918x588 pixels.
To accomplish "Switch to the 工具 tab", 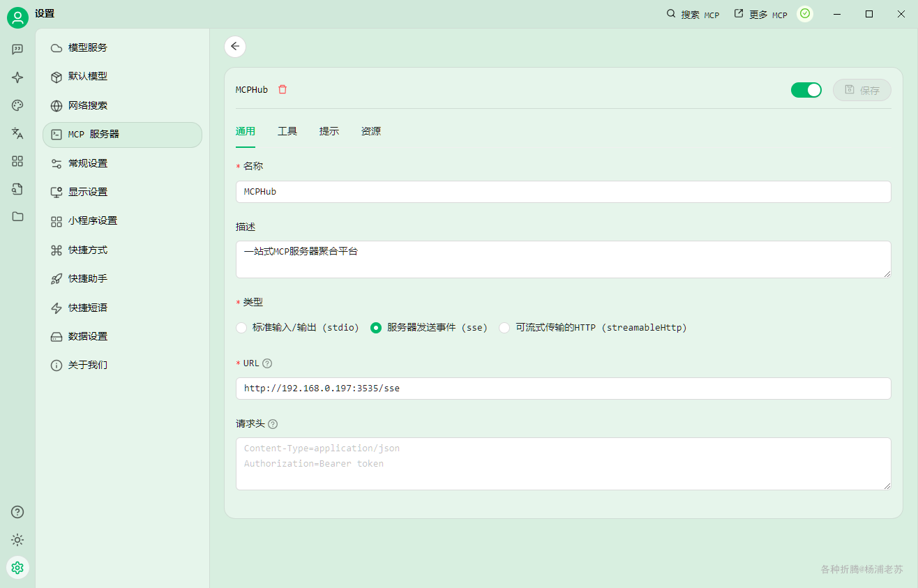I will click(x=287, y=131).
